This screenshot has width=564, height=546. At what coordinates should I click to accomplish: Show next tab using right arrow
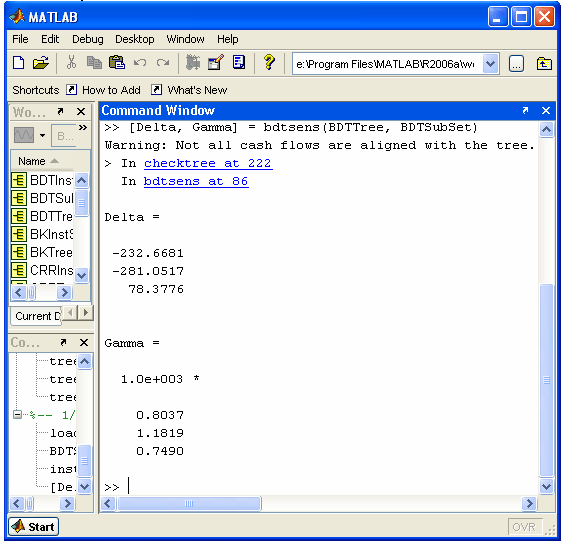86,312
